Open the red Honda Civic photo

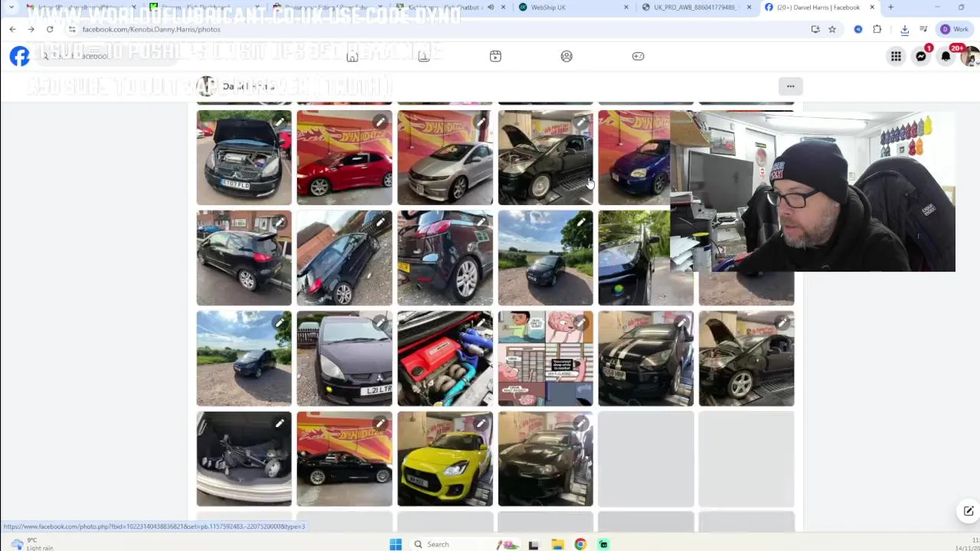click(345, 158)
